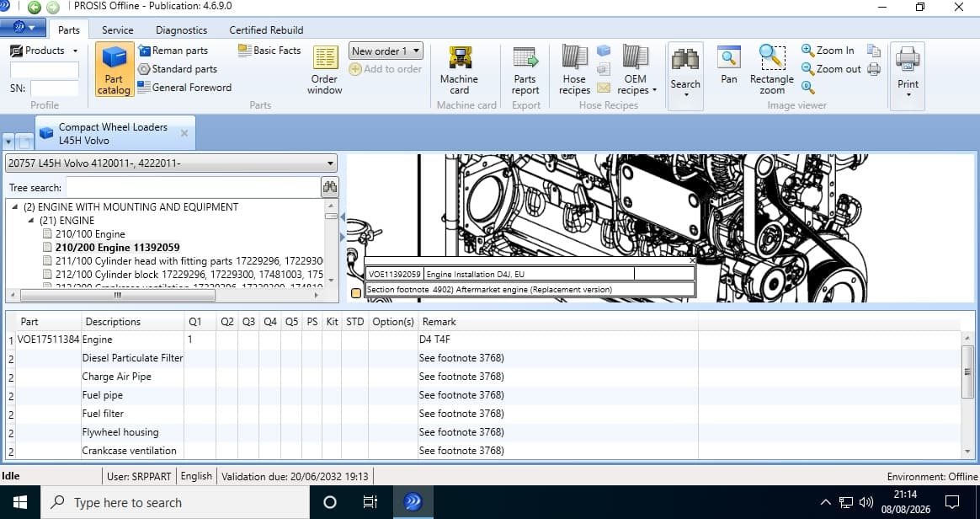Open General Foreword

tap(184, 88)
